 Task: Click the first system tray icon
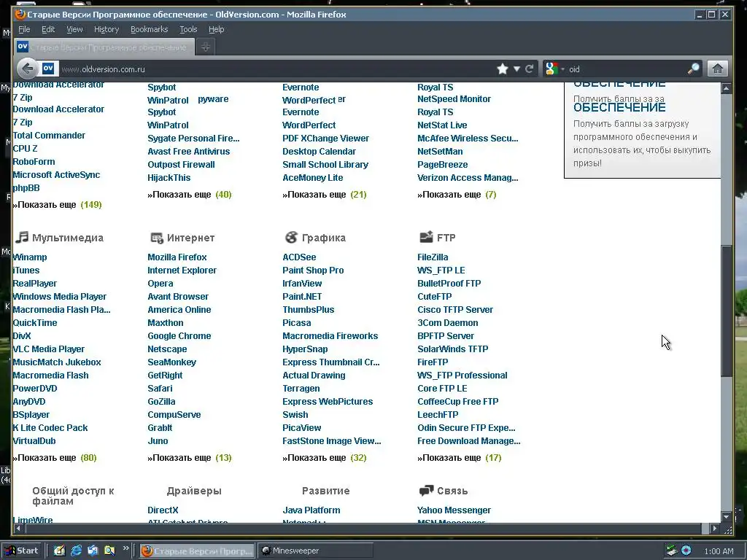pyautogui.click(x=672, y=551)
